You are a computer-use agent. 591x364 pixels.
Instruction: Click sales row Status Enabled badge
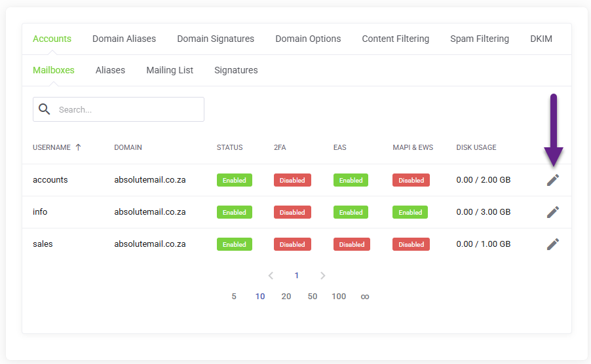pos(235,244)
